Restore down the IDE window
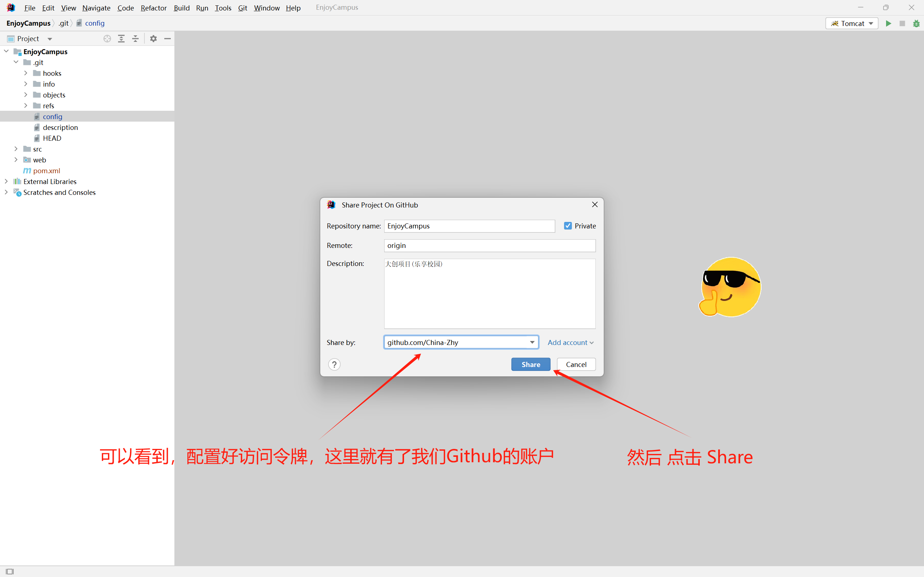The height and width of the screenshot is (577, 924). pos(886,7)
